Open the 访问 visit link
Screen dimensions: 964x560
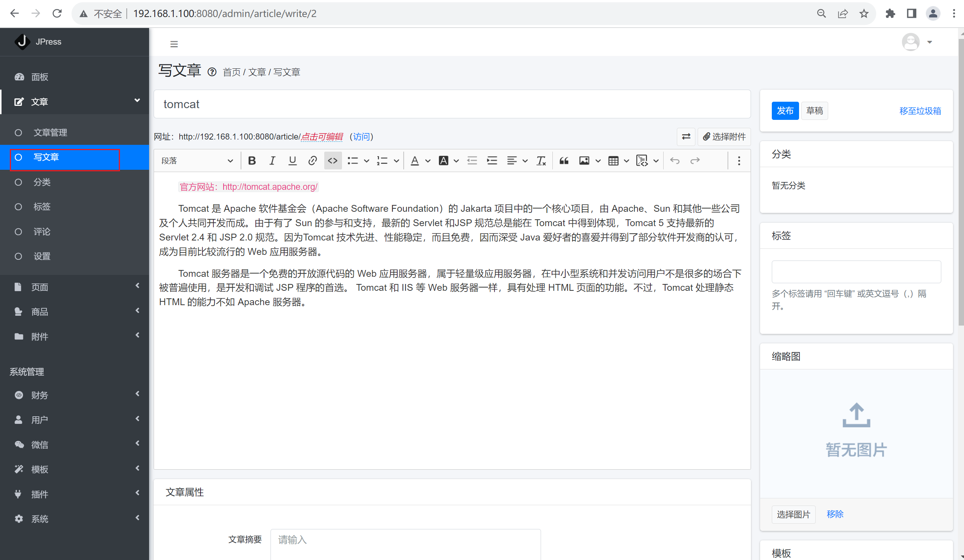(361, 137)
